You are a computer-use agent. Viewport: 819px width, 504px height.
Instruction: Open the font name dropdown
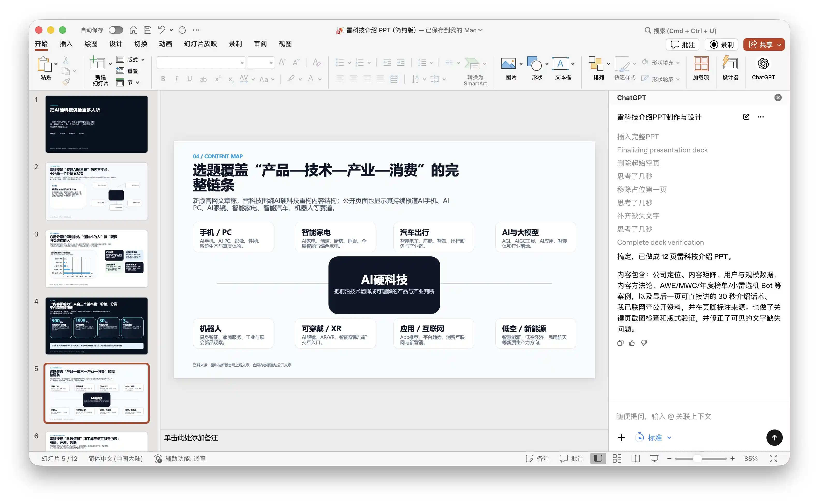point(242,63)
